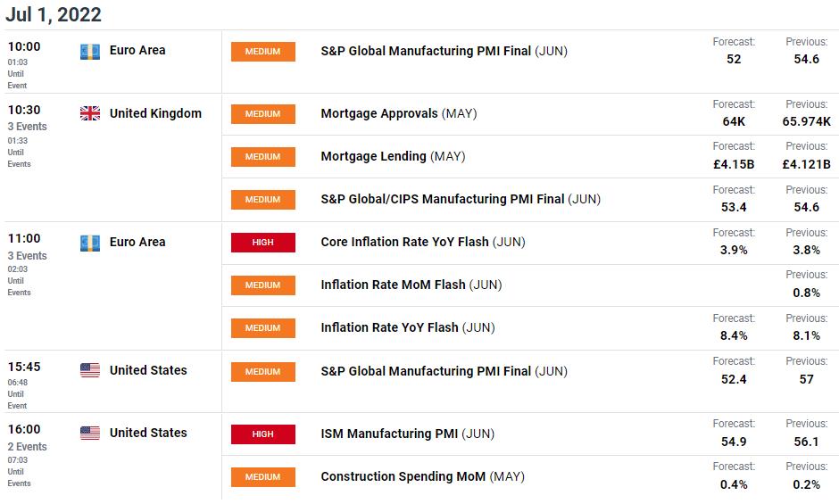Image resolution: width=839 pixels, height=504 pixels.
Task: Expand the 16:00 two-events time group
Action: (27, 446)
